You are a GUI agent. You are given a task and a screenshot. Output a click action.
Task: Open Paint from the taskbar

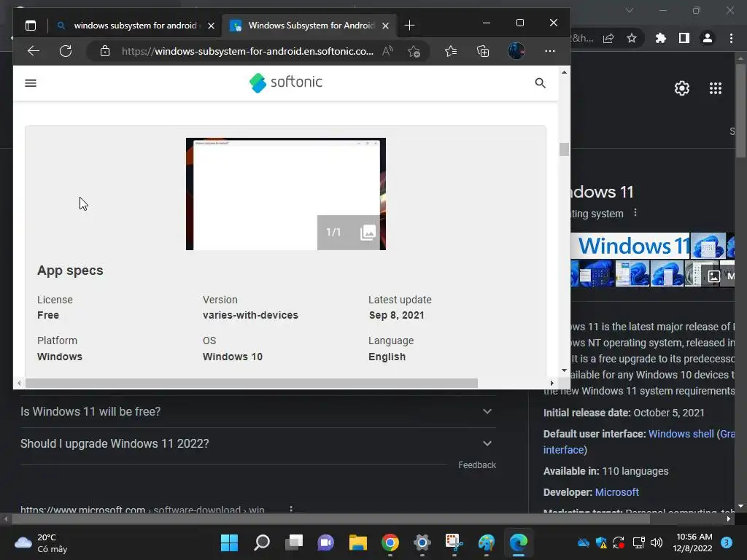pyautogui.click(x=487, y=542)
